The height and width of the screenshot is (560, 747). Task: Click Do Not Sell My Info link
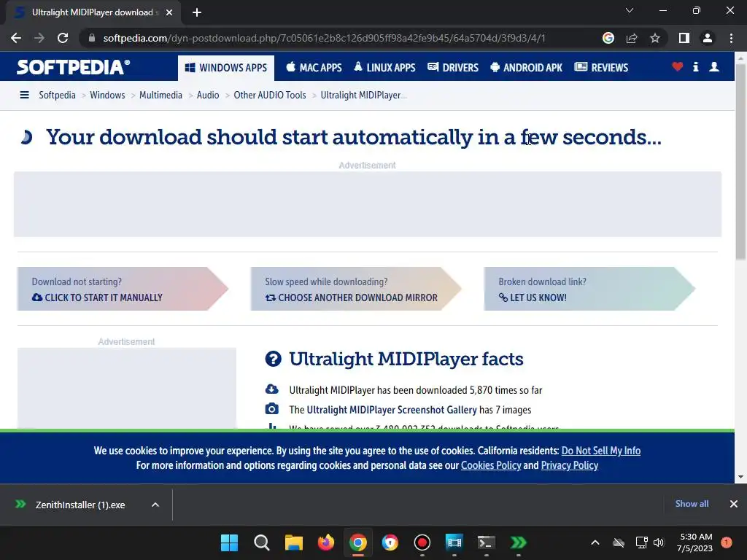601,451
